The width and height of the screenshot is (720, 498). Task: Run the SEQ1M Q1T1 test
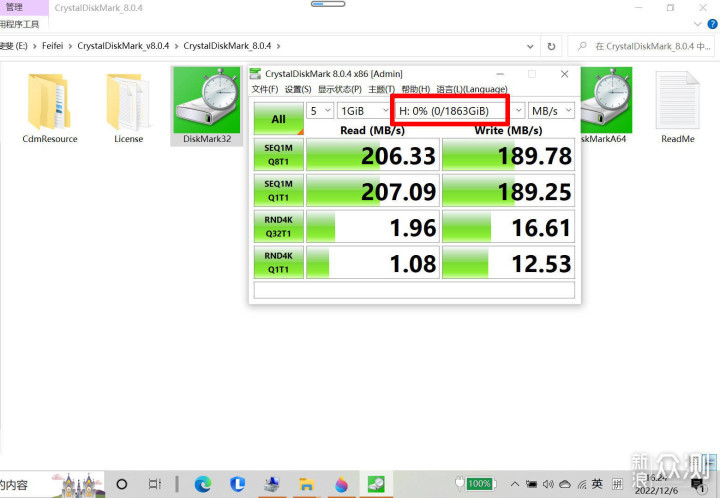pyautogui.click(x=278, y=190)
